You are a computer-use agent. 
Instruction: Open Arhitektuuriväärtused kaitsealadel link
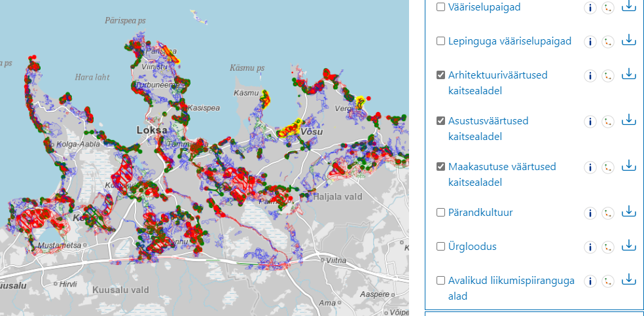coord(498,83)
